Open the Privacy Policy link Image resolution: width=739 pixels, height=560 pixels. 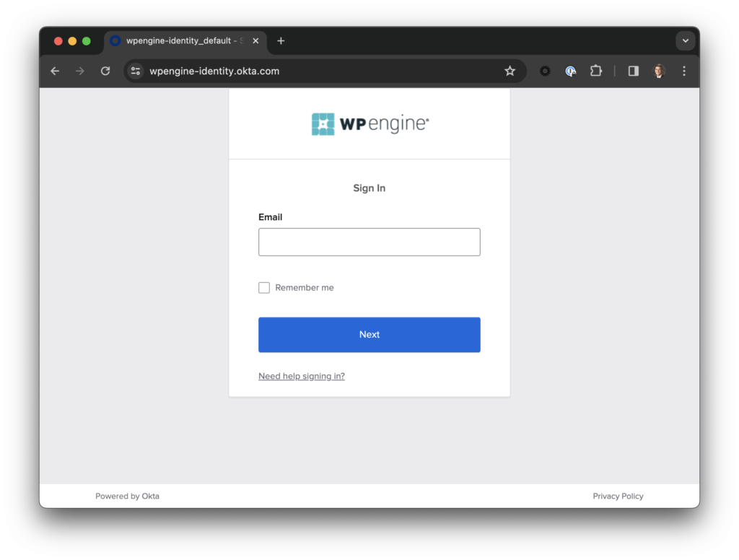(x=618, y=496)
